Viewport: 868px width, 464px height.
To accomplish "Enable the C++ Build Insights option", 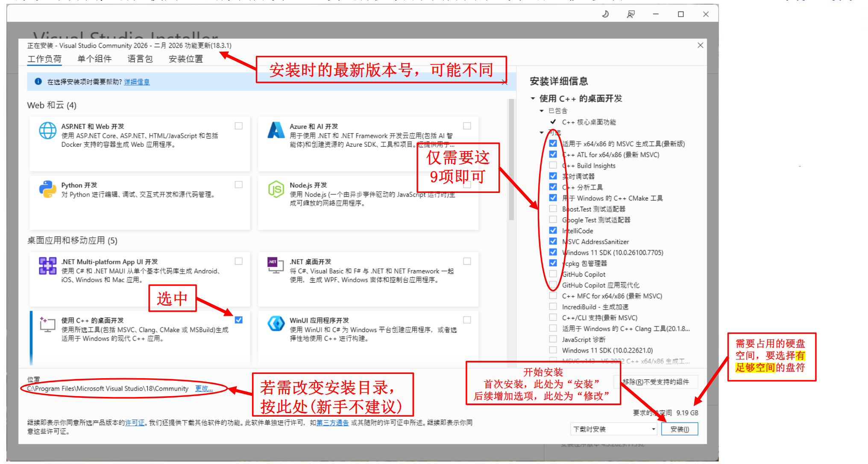I will (x=553, y=165).
